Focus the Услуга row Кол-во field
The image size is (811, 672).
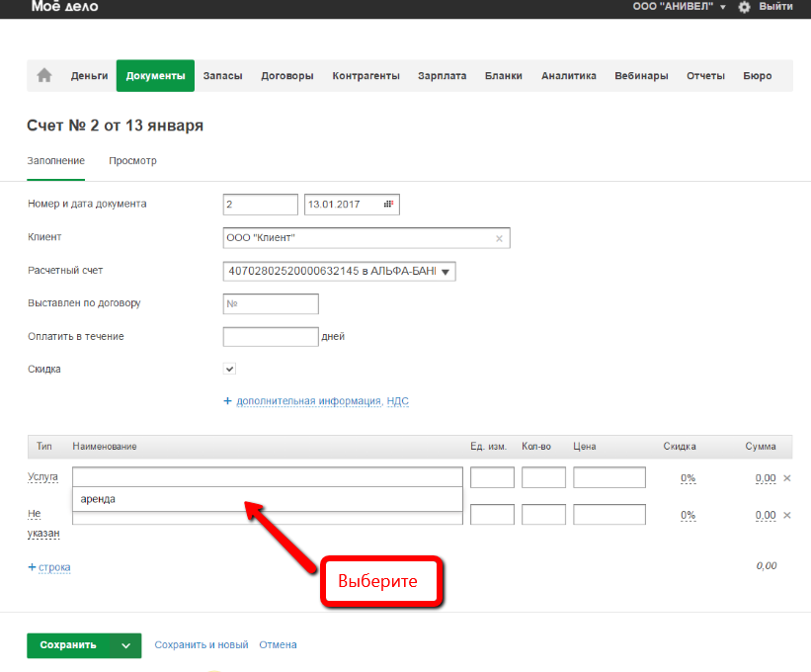pyautogui.click(x=543, y=477)
